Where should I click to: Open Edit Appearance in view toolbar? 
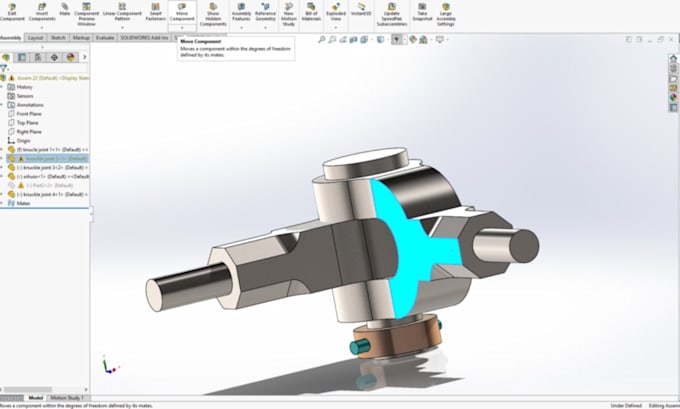pos(412,39)
